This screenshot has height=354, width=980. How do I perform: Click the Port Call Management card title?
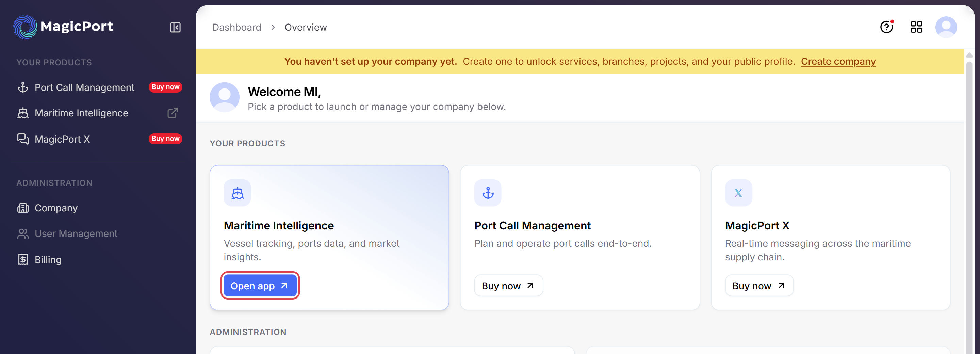tap(532, 226)
